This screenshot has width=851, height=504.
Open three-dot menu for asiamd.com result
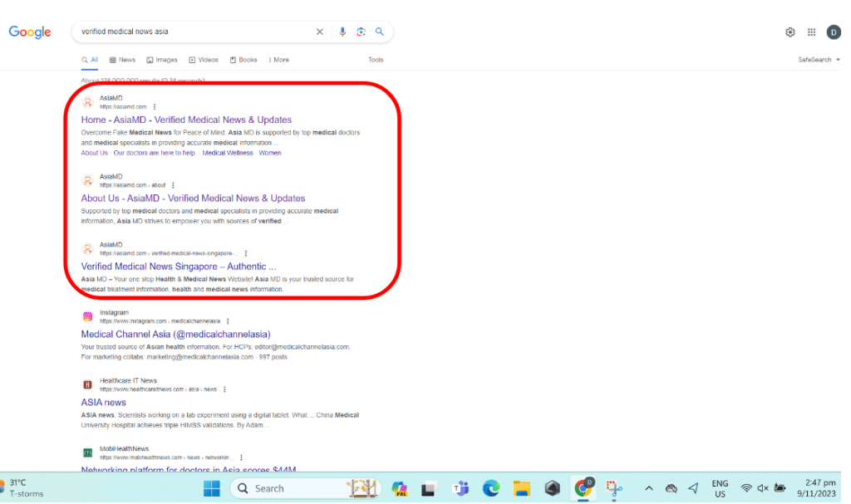(x=155, y=107)
